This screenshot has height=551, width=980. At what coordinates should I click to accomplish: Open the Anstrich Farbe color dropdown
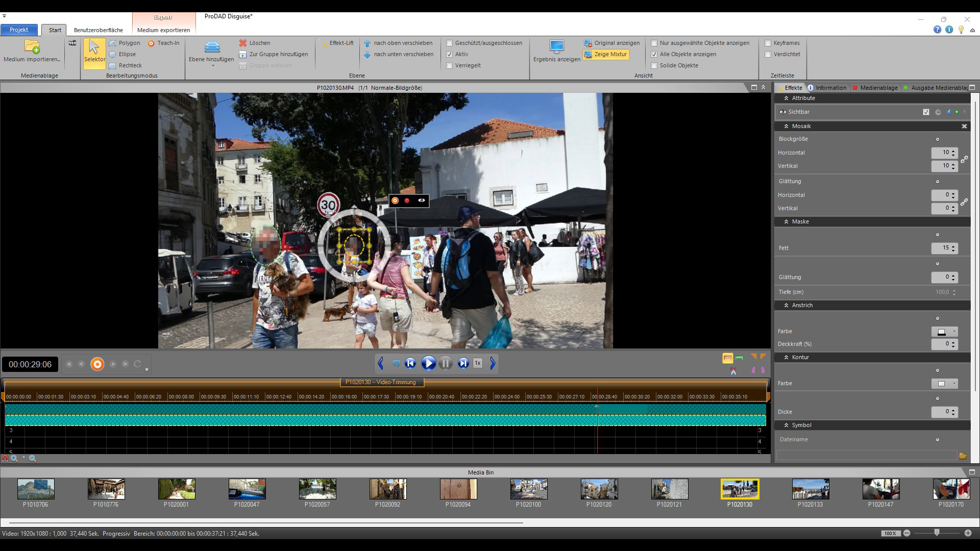954,332
